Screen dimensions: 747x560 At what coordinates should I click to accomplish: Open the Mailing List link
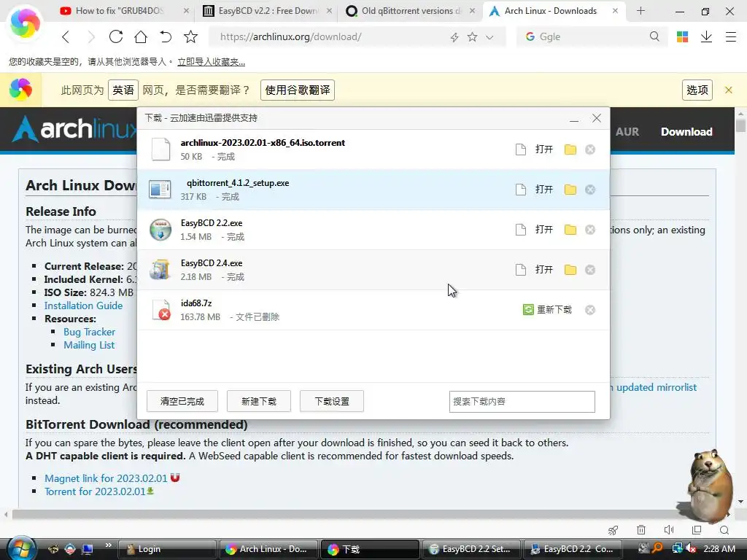[x=89, y=345]
